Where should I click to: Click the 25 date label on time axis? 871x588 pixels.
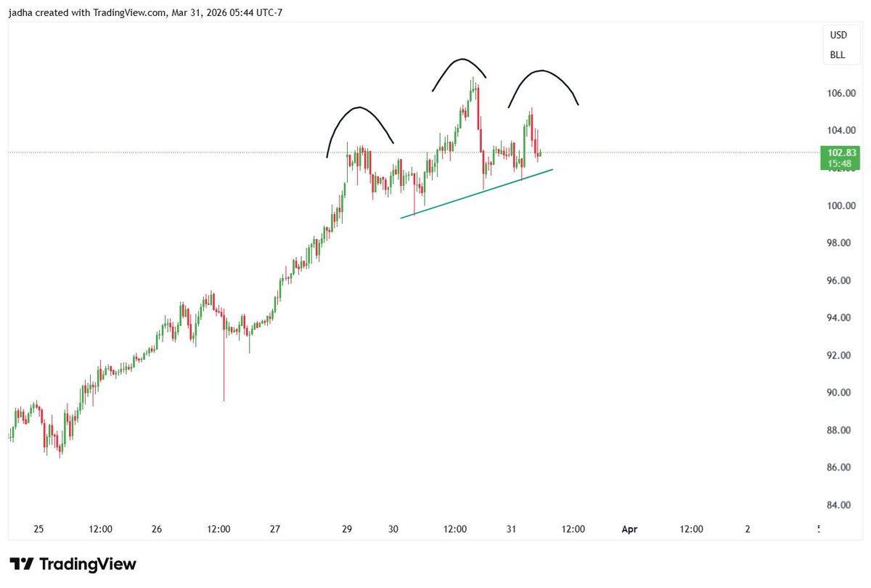[x=38, y=530]
